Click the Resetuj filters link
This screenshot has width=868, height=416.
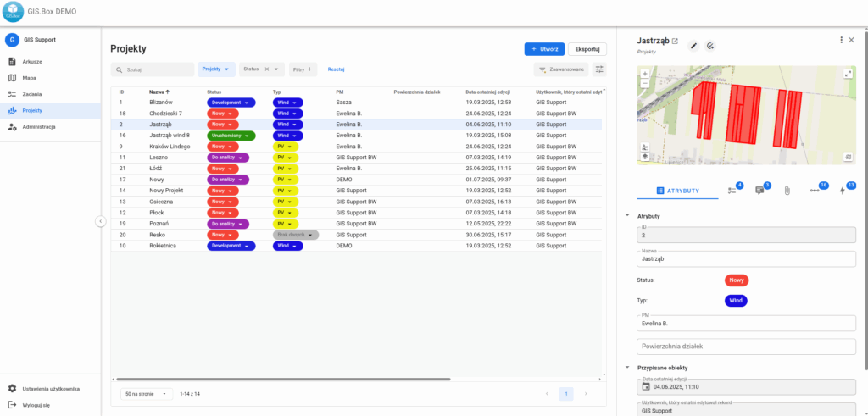click(x=336, y=69)
